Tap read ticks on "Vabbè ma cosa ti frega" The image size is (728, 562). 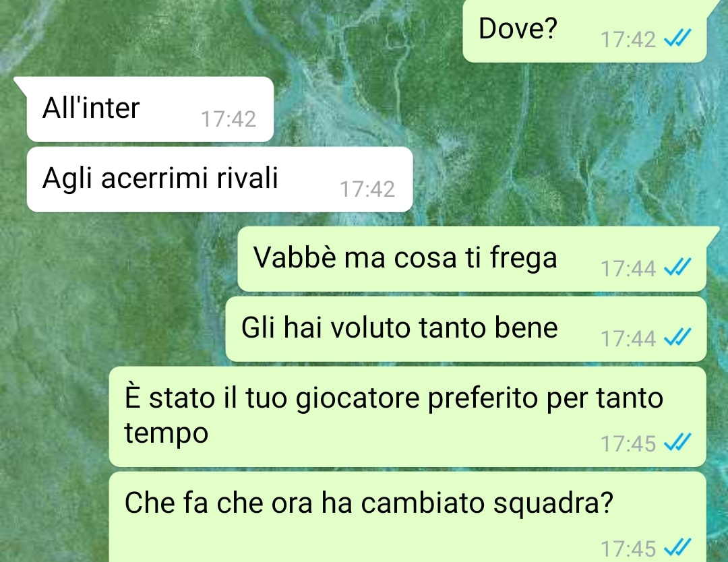677,267
